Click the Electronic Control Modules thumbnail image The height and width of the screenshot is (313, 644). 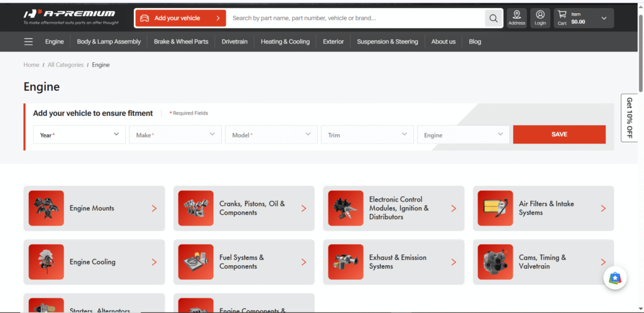346,208
